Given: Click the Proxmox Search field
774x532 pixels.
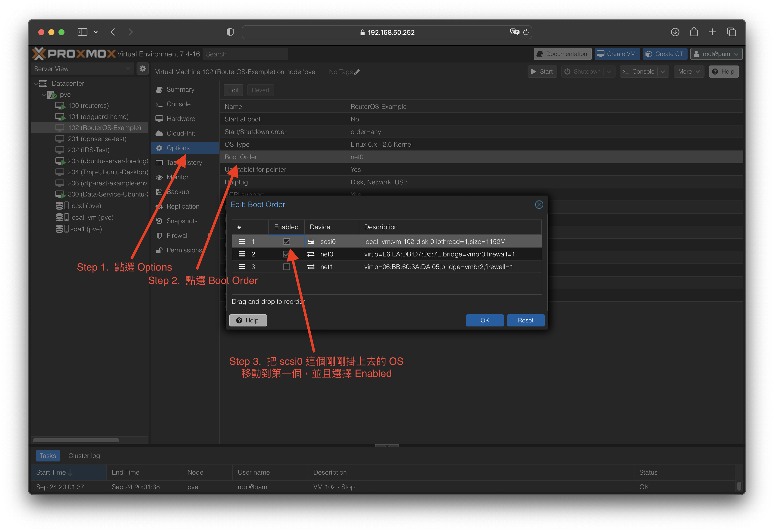Looking at the screenshot, I should 245,54.
